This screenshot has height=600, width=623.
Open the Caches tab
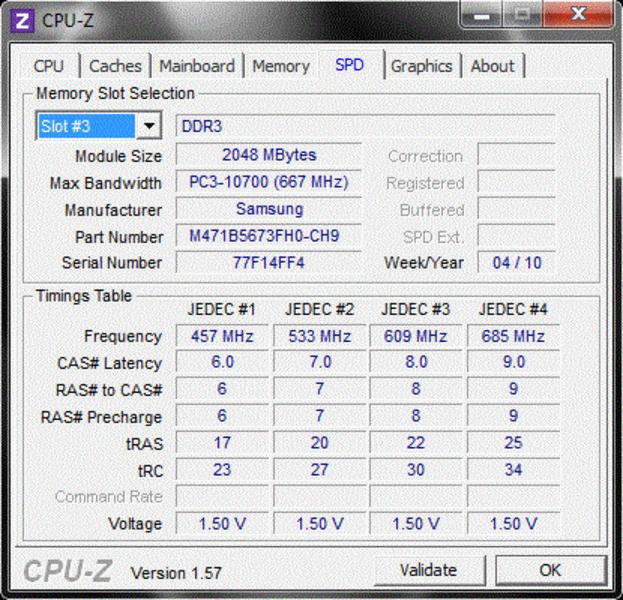[115, 66]
